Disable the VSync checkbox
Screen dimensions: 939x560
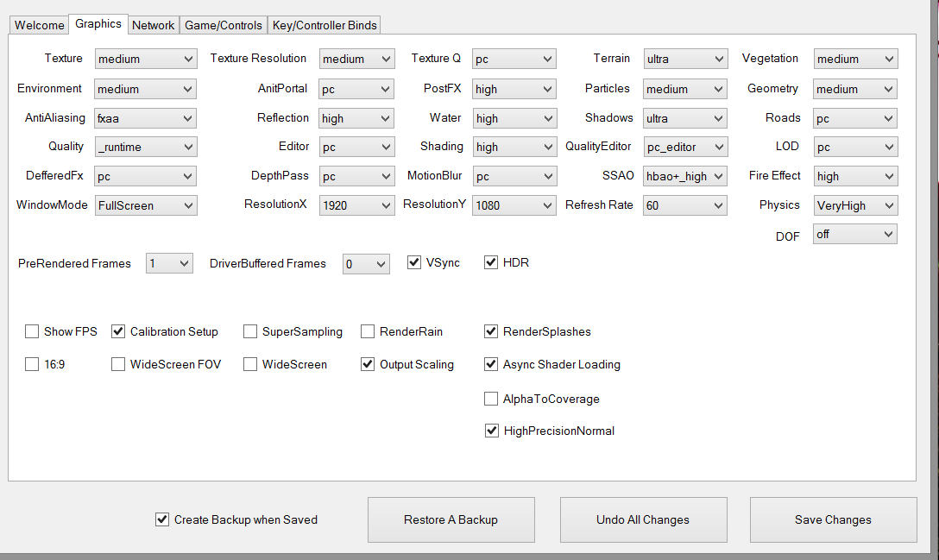tap(414, 262)
